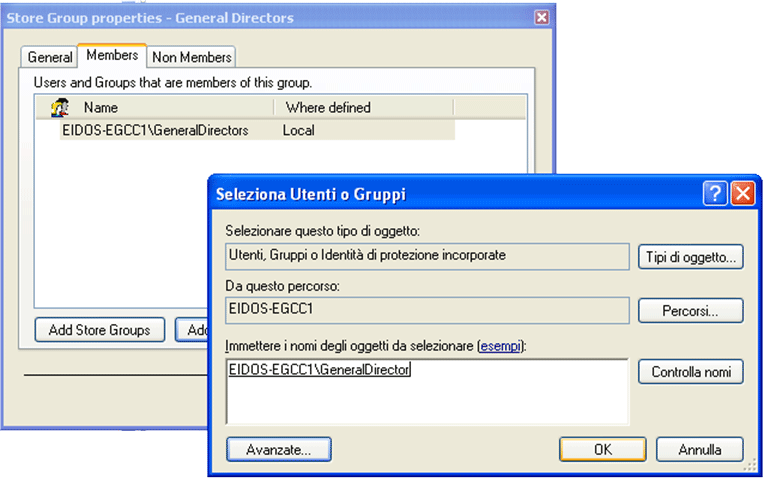Click Controlla nomi button
Screen dimensions: 763x478
[x=690, y=372]
